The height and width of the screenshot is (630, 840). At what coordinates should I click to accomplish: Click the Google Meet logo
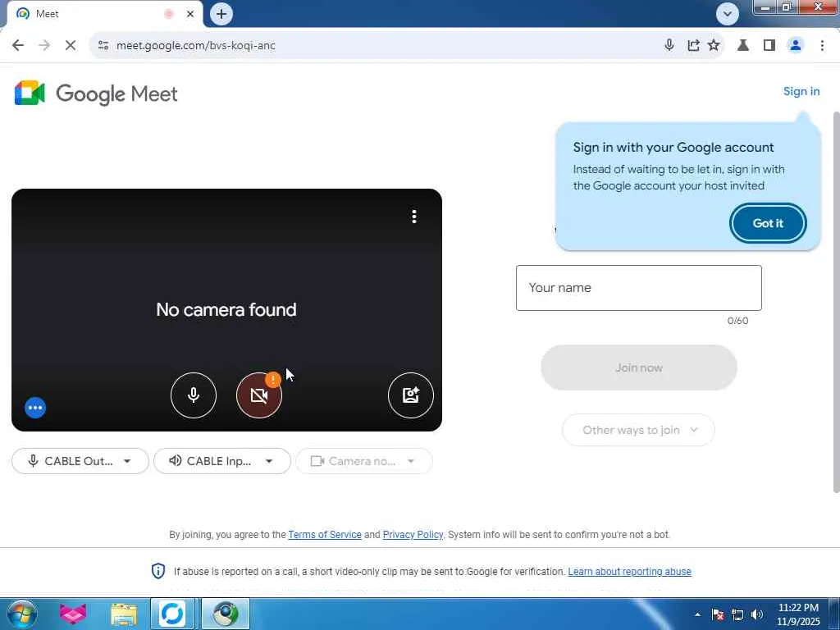point(96,94)
